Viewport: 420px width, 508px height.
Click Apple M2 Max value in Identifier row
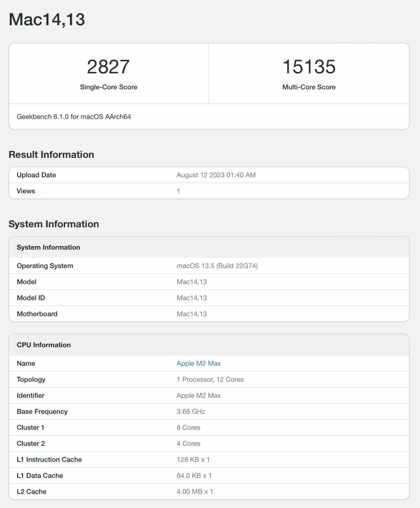tap(198, 395)
